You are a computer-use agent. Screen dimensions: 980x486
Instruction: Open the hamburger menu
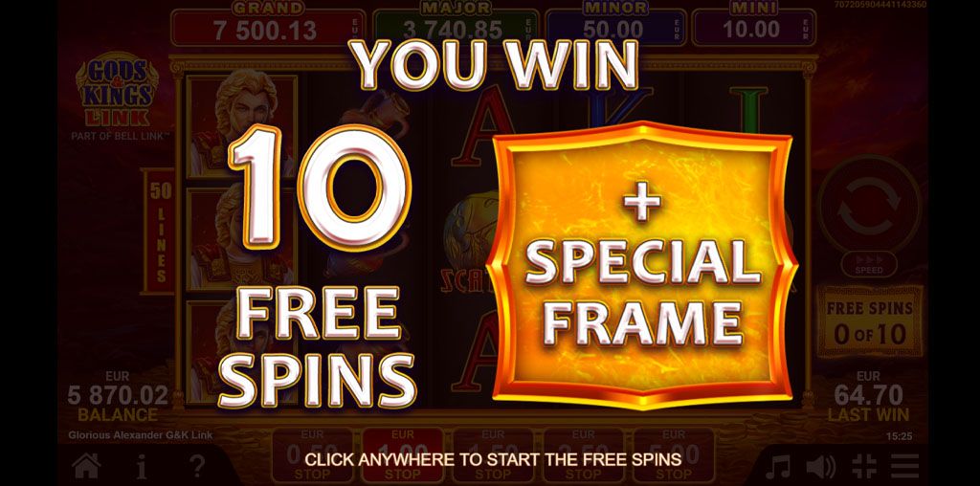pos(904,467)
